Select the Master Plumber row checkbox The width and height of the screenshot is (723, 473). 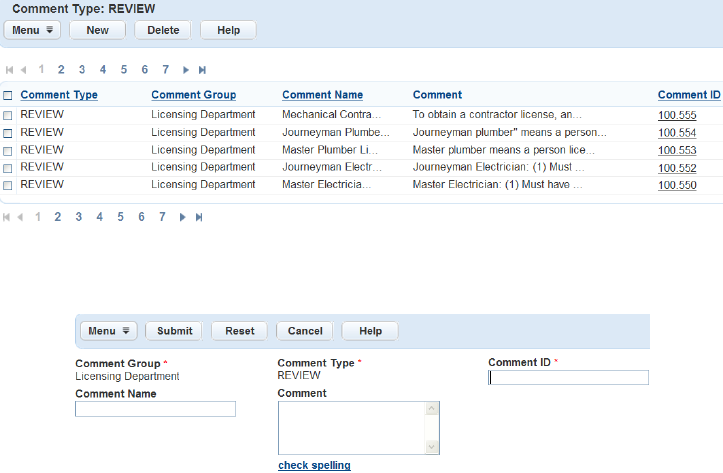tap(8, 150)
